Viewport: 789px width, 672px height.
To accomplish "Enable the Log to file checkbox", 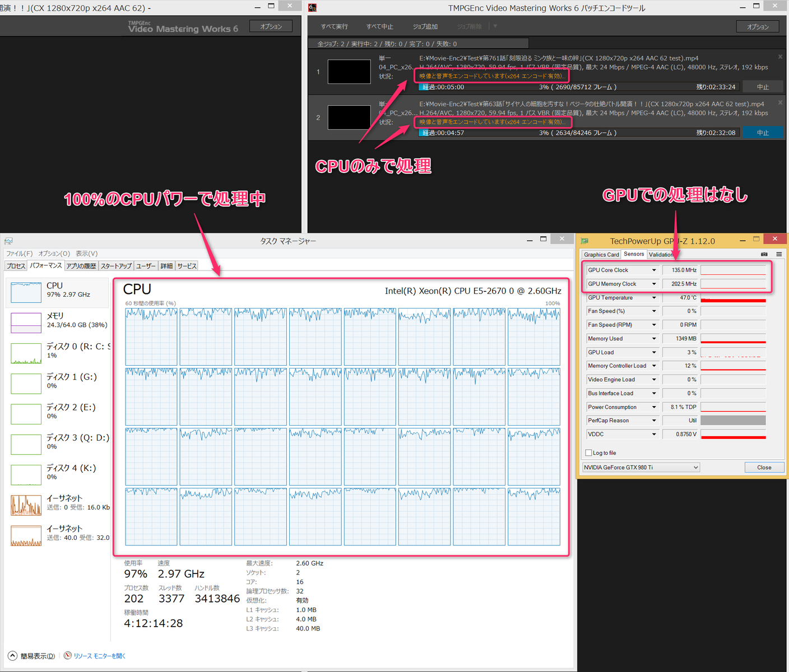I will 588,452.
